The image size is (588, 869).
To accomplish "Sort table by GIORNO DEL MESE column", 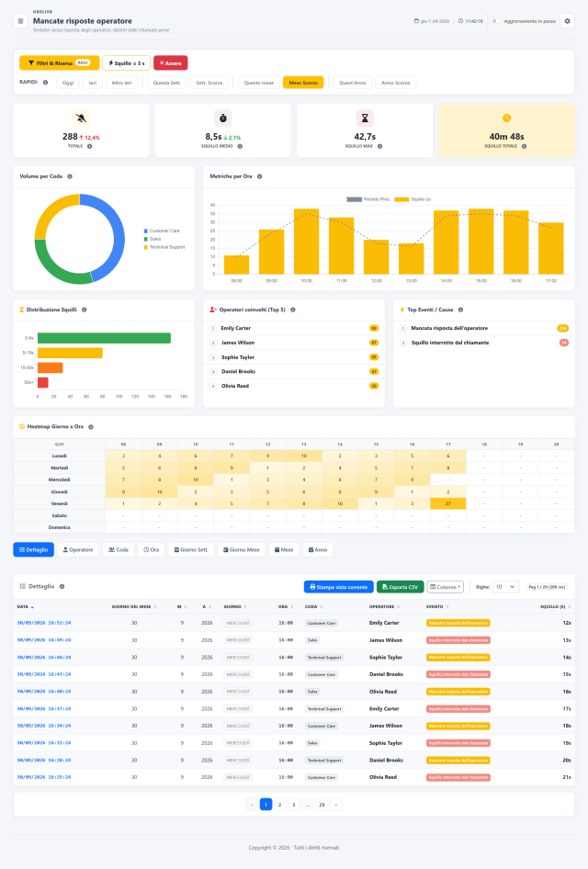I will 134,607.
